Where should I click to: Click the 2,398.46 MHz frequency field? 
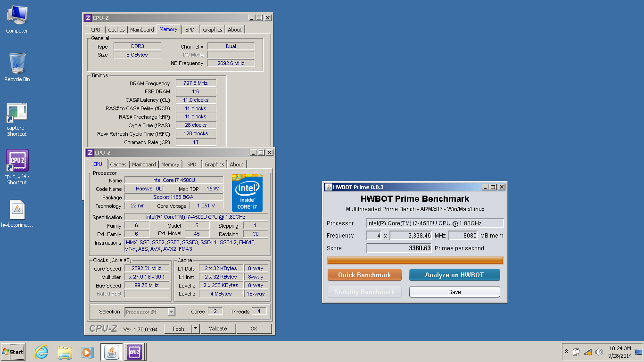point(411,235)
